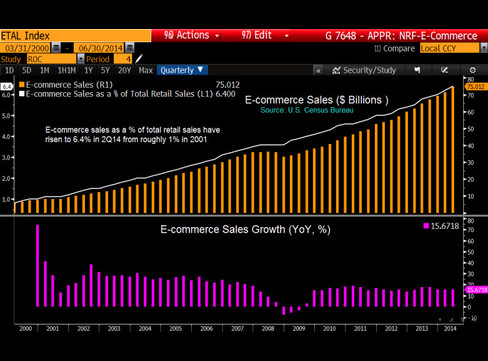This screenshot has height=361, width=488.
Task: Click the annotation about sales rising to 6.4%
Action: point(132,135)
